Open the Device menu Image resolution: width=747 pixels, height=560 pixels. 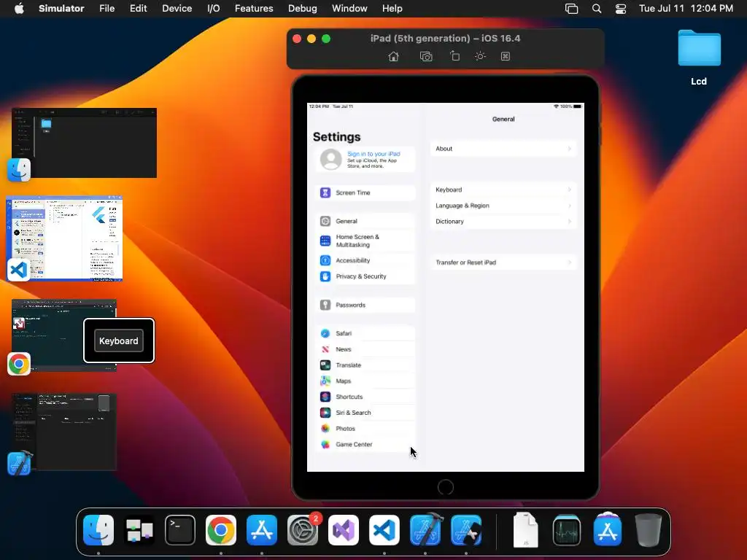[177, 9]
